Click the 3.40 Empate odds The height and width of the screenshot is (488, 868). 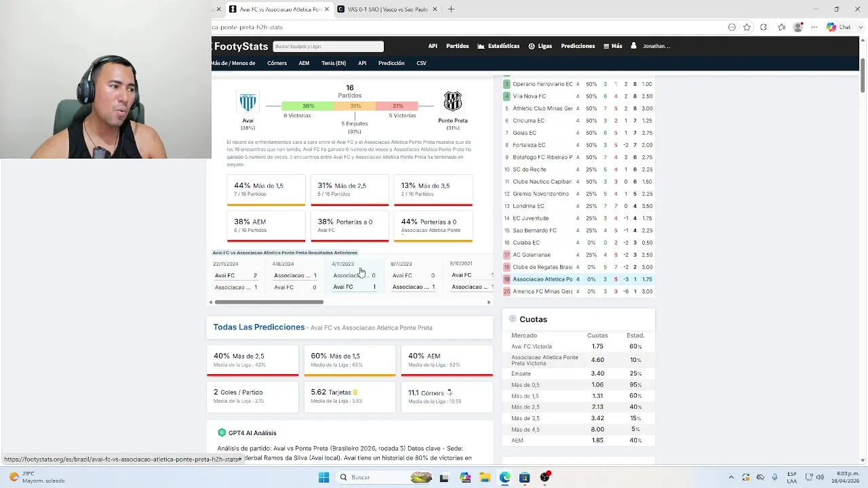coord(597,373)
